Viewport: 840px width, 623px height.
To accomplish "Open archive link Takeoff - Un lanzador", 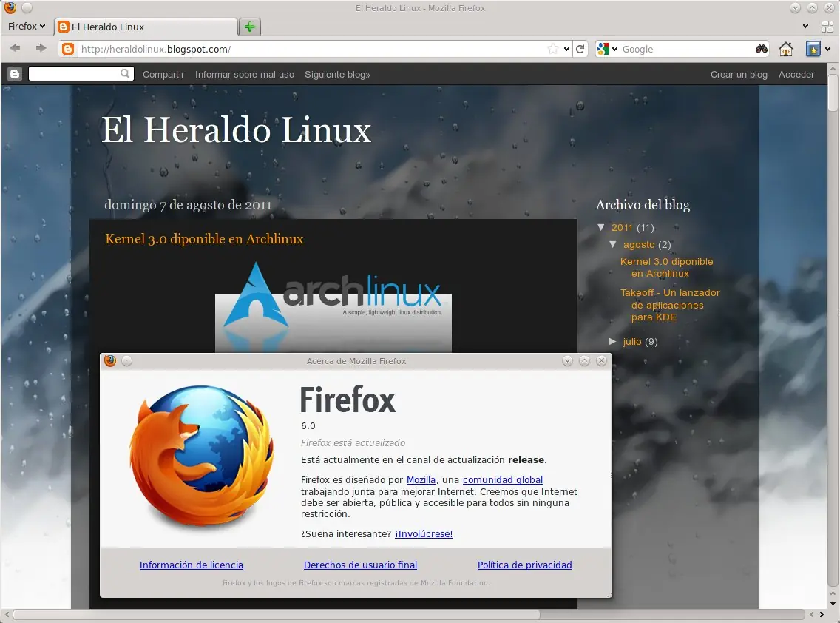I will coord(670,305).
